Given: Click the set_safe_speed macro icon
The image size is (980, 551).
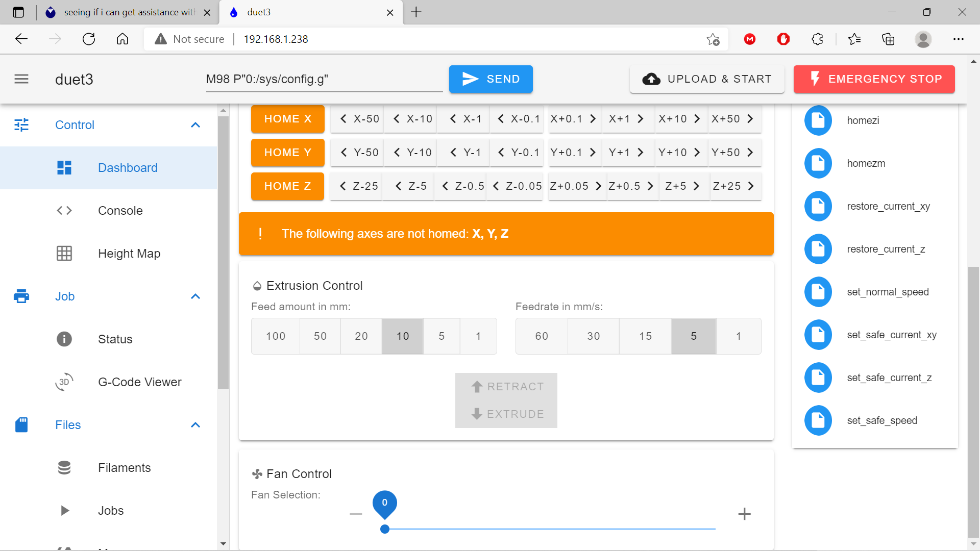Looking at the screenshot, I should point(818,420).
